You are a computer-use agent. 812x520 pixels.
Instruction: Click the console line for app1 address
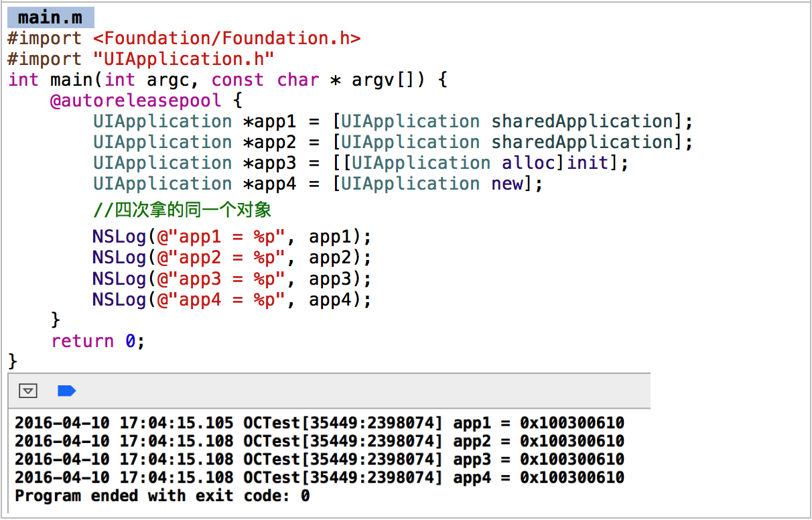320,423
